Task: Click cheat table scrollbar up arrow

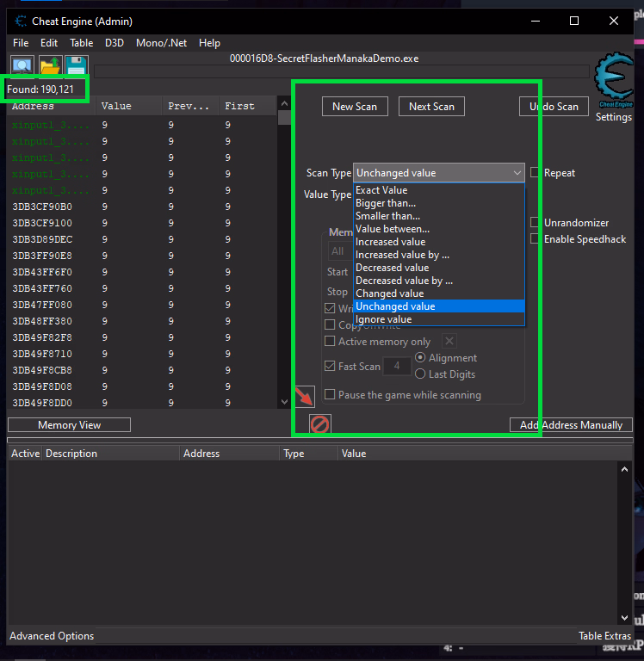Action: 624,469
